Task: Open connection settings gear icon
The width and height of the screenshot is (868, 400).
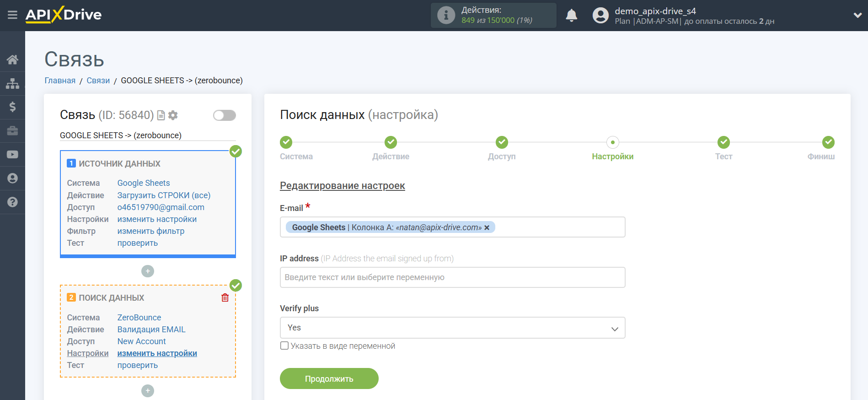Action: 173,115
